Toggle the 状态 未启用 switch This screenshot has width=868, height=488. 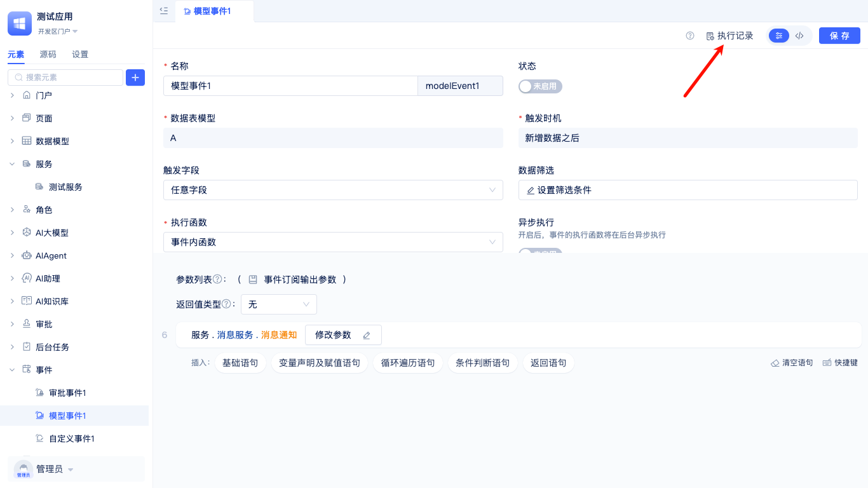click(540, 86)
